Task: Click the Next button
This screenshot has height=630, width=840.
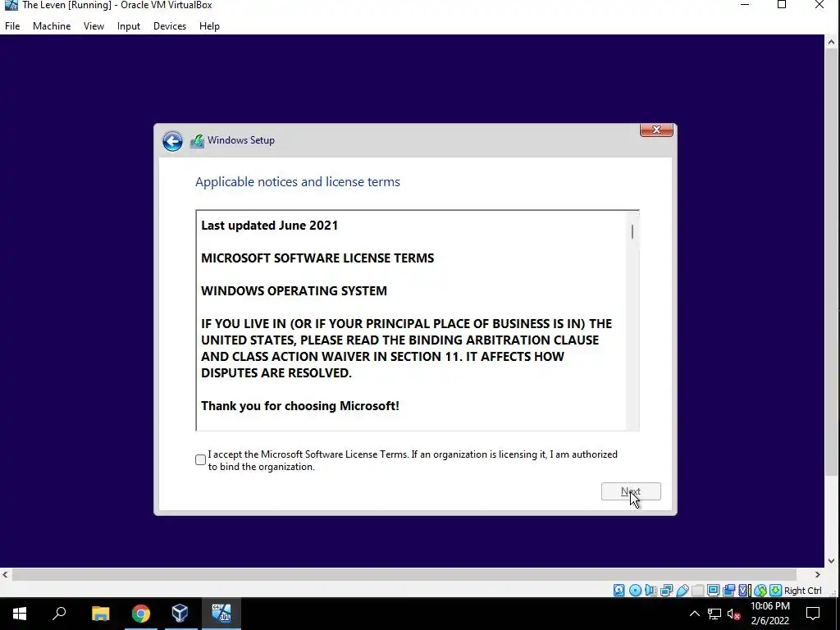Action: [631, 491]
